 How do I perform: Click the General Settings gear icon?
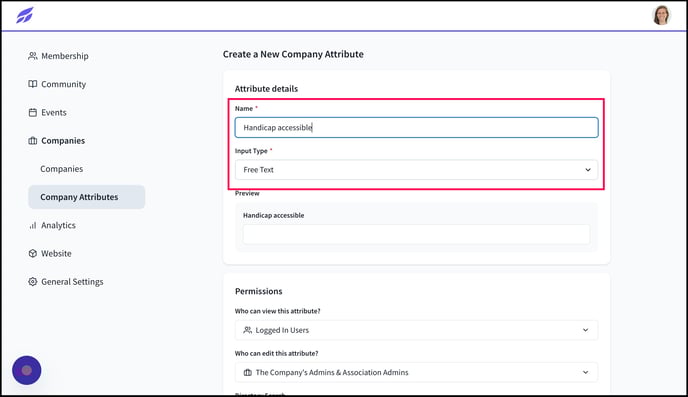click(x=32, y=282)
